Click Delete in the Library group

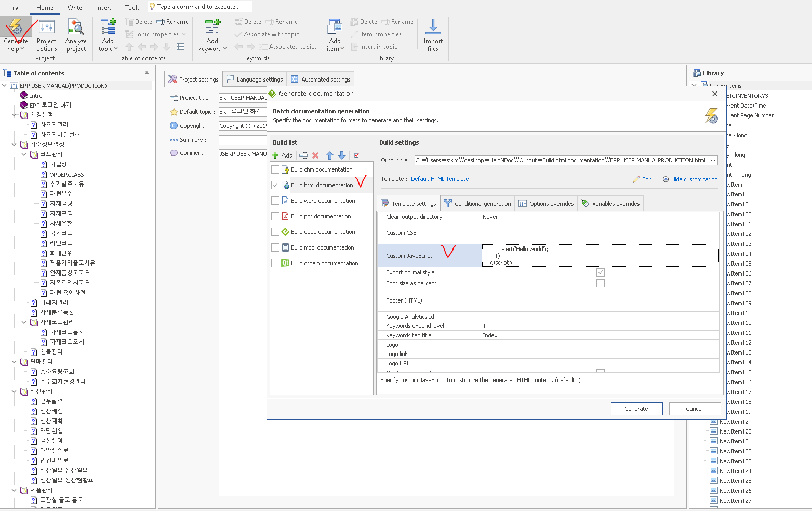[x=364, y=22]
